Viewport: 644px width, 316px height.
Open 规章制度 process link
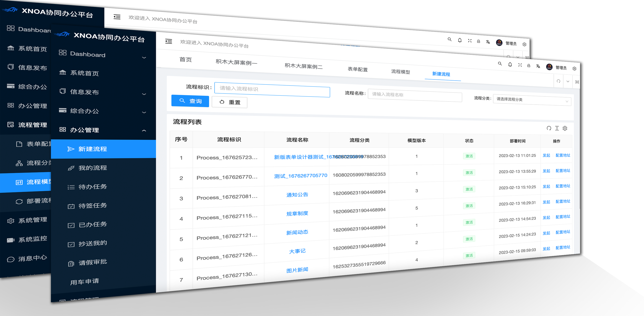coord(297,213)
